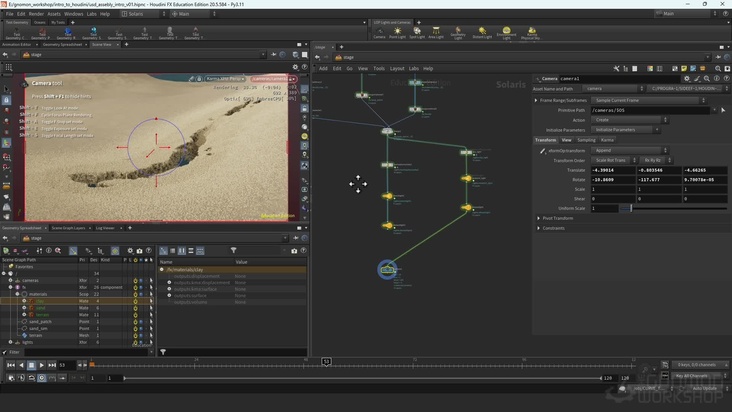Switch to the Karma parameter tab

[x=607, y=140]
